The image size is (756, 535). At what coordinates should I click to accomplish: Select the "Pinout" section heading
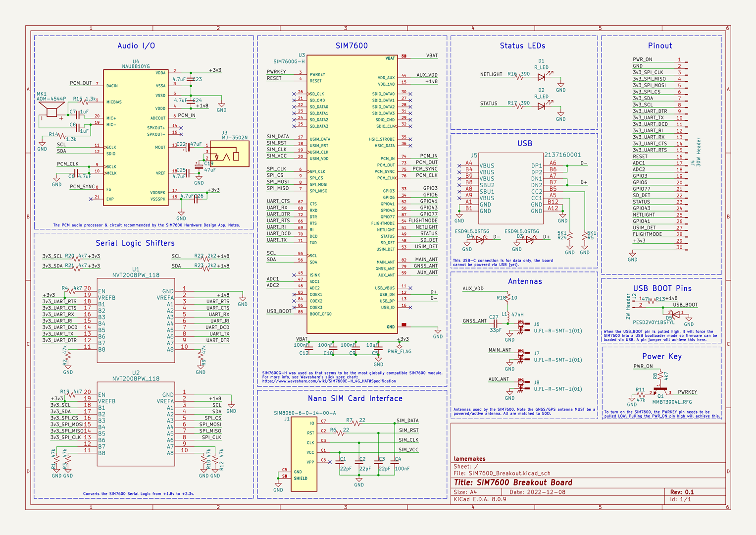point(660,46)
